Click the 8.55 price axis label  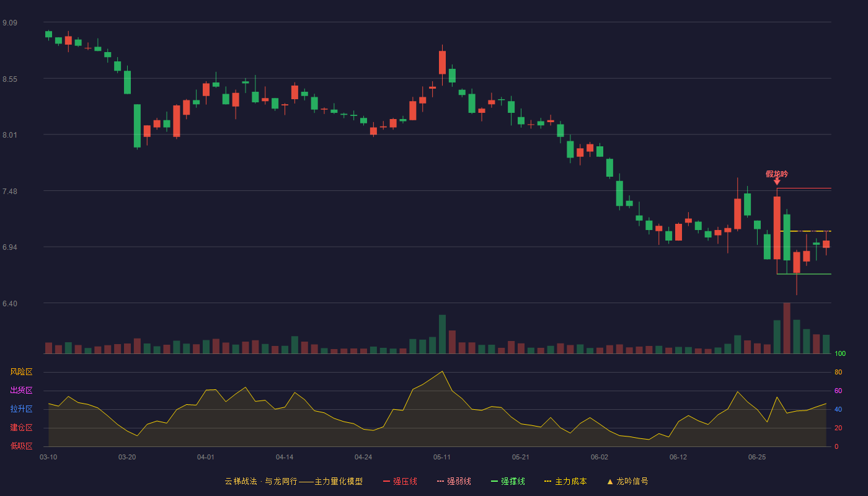click(x=10, y=79)
